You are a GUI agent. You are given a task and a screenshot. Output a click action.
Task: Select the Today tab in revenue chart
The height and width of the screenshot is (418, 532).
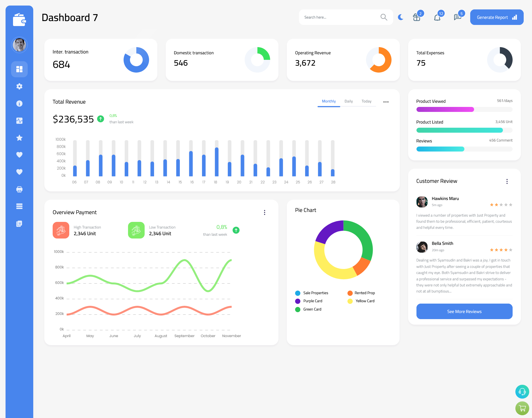(x=366, y=101)
